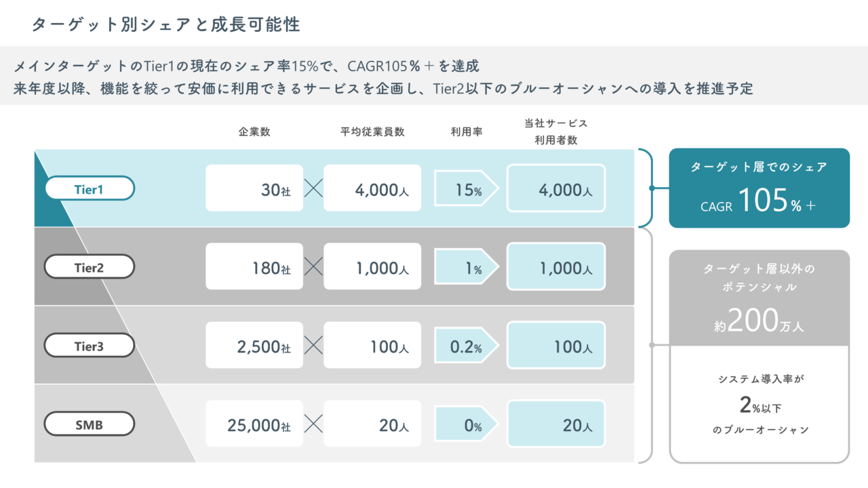Select the SMB pill label
The image size is (868, 488).
(90, 424)
